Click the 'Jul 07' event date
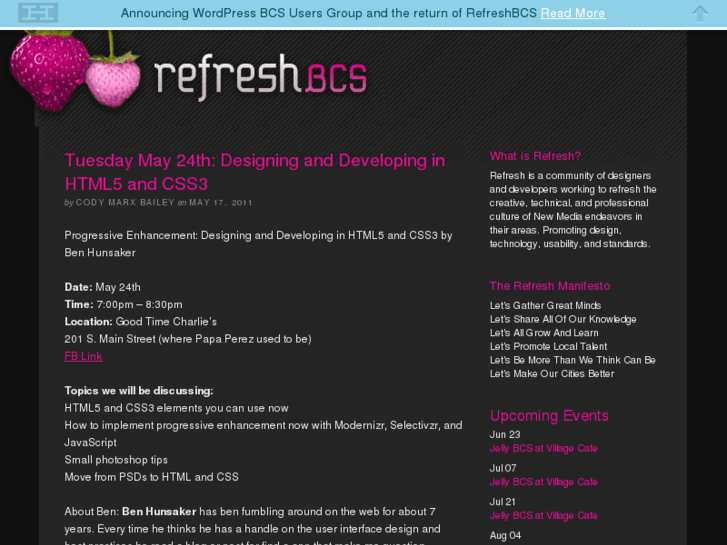The image size is (727, 545). [503, 468]
